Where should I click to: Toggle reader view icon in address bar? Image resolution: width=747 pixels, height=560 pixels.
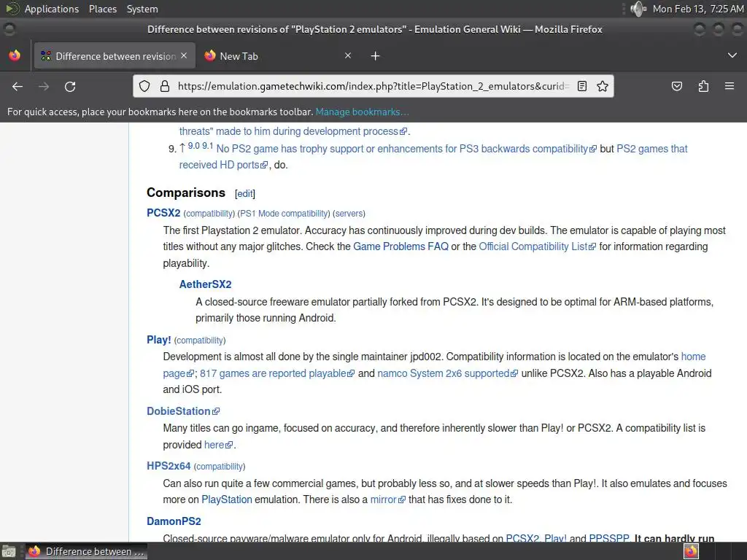point(581,86)
